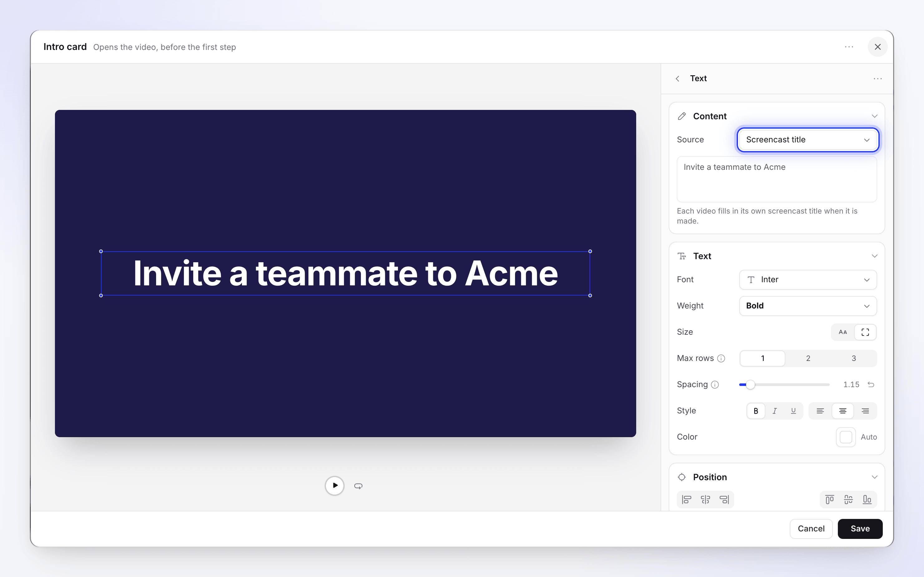
Task: Set text alignment to left
Action: pos(820,411)
